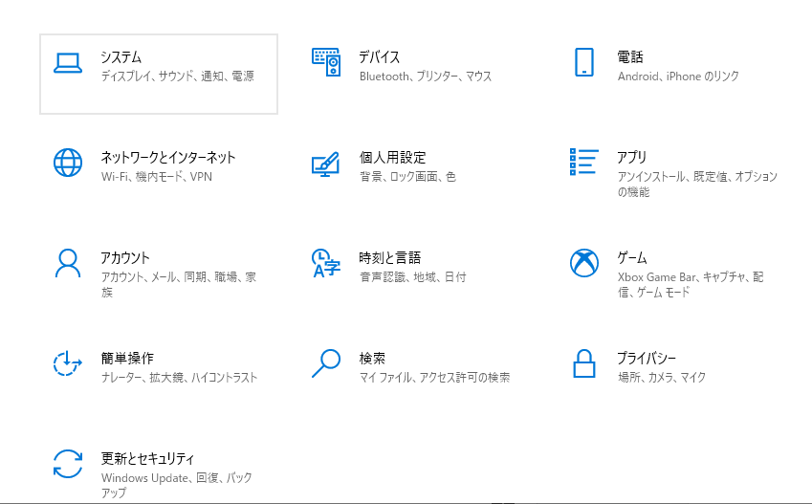
Task: Open the 簡単操作 dashed clock icon
Action: click(68, 363)
